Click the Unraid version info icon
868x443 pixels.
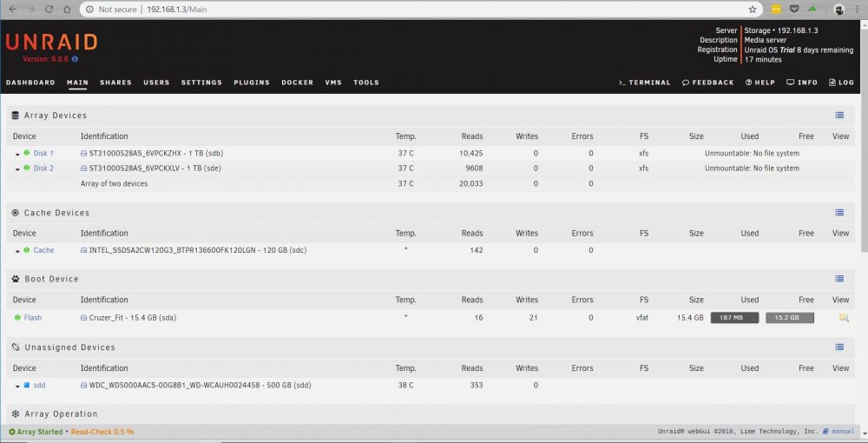click(x=75, y=59)
